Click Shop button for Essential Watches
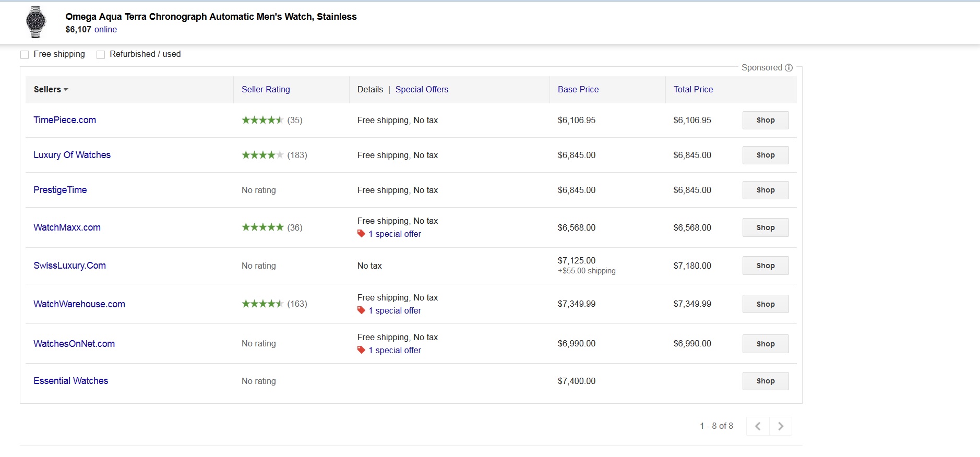 [765, 381]
